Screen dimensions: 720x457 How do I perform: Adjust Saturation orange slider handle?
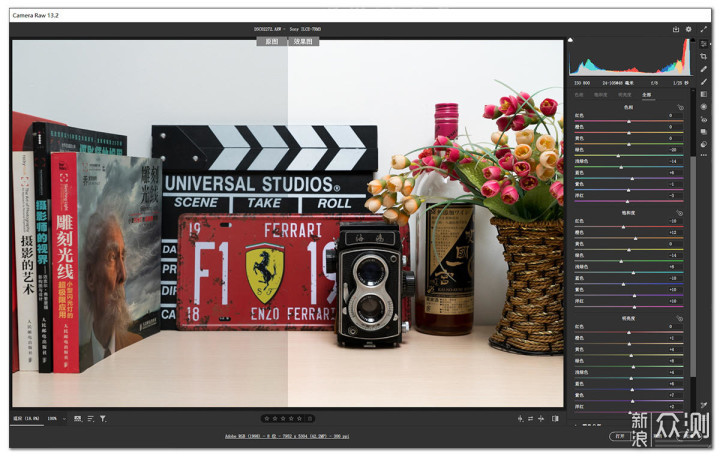tap(636, 238)
